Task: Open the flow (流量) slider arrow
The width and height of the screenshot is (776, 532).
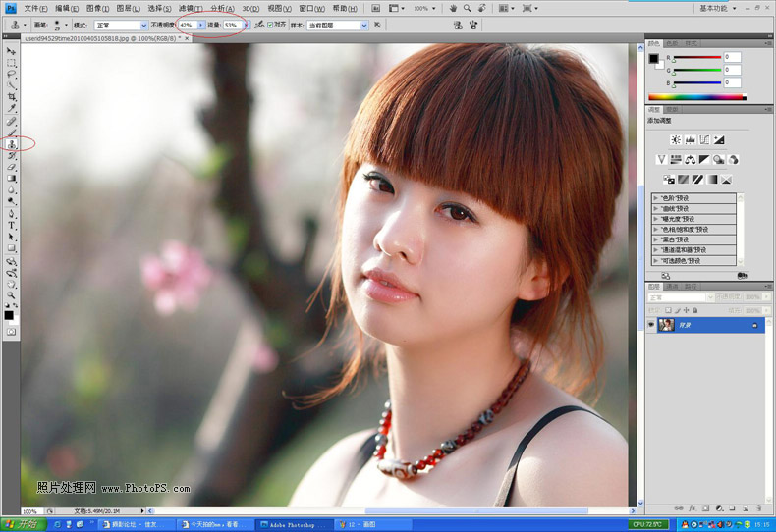Action: click(x=246, y=25)
